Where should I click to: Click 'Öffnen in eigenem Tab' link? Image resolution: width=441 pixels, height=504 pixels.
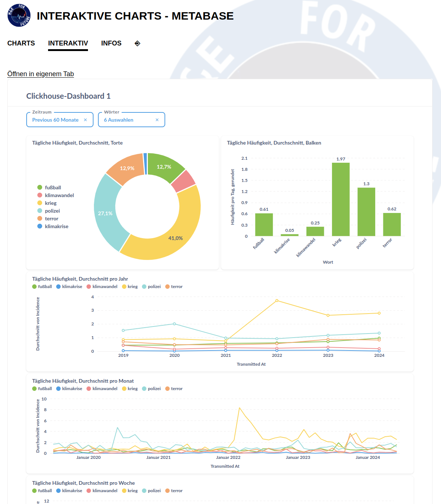[41, 74]
